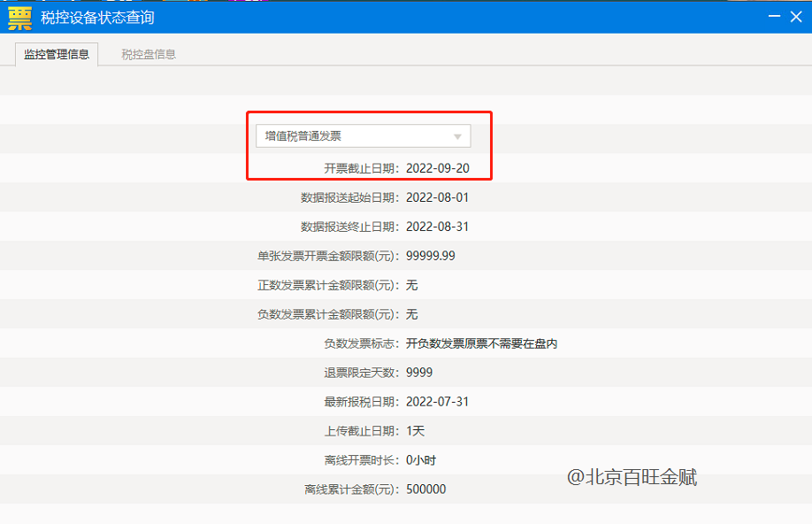The image size is (812, 524).
Task: Click the 离线开票时长 label
Action: (362, 460)
